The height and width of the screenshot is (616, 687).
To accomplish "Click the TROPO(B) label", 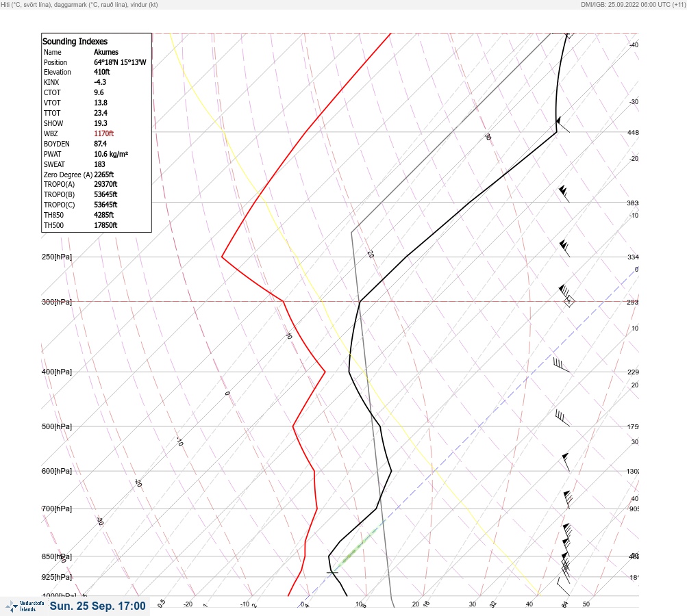I will (59, 194).
